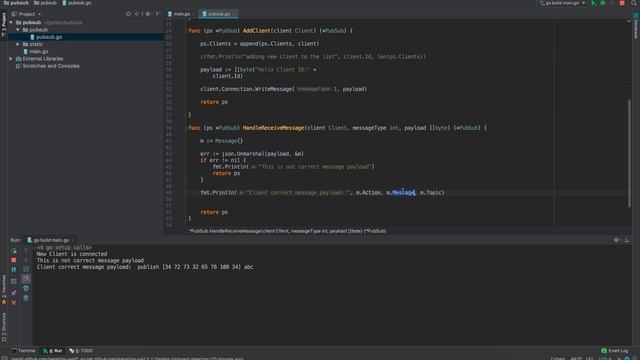
Task: Click the locate/scroll-from-source target icon in Project panel
Action: (x=128, y=14)
